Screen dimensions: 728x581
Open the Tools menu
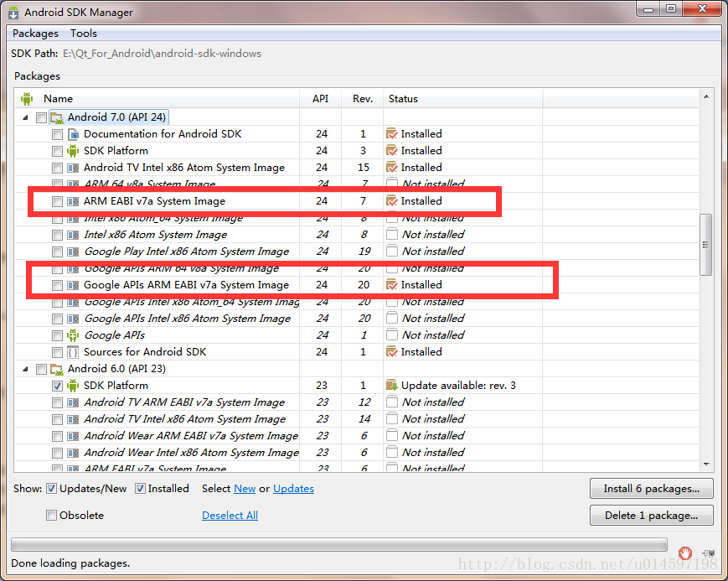[83, 33]
